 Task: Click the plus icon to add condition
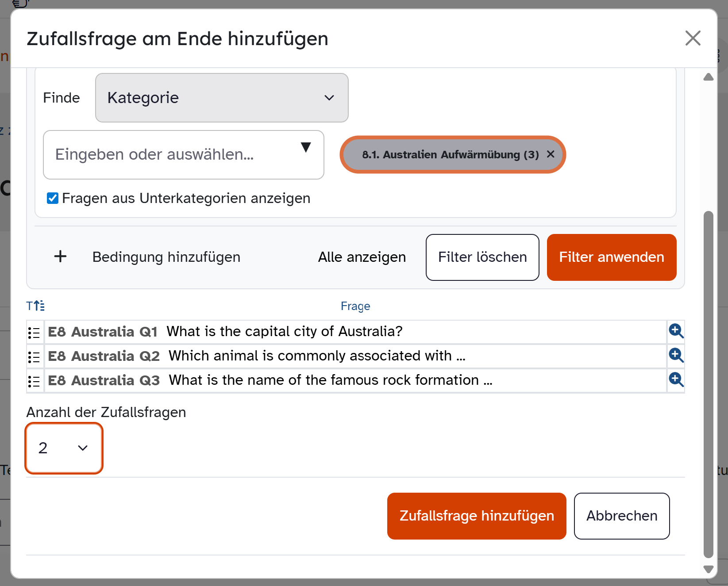click(x=60, y=257)
